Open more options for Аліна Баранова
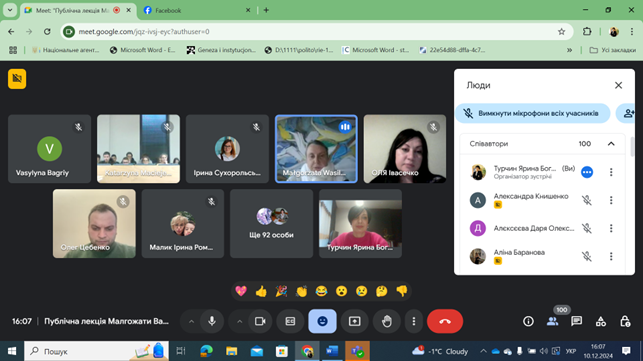This screenshot has height=361, width=643. (611, 256)
